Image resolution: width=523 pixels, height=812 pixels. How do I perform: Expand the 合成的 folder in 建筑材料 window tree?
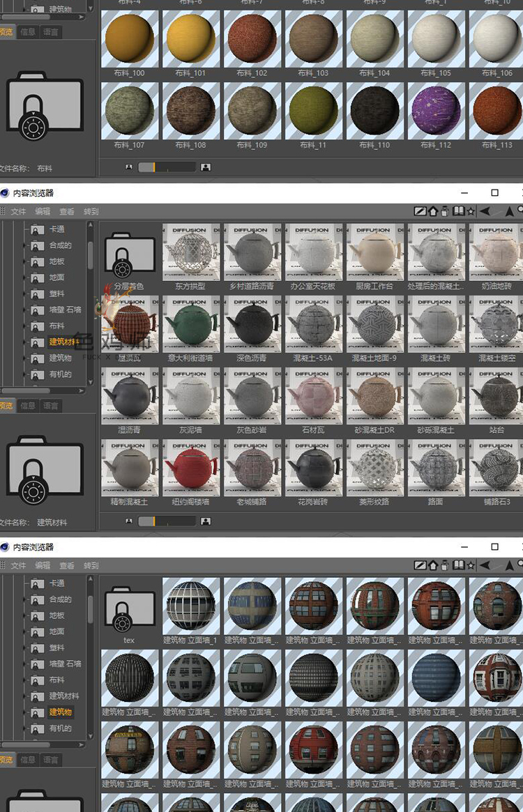(x=24, y=245)
